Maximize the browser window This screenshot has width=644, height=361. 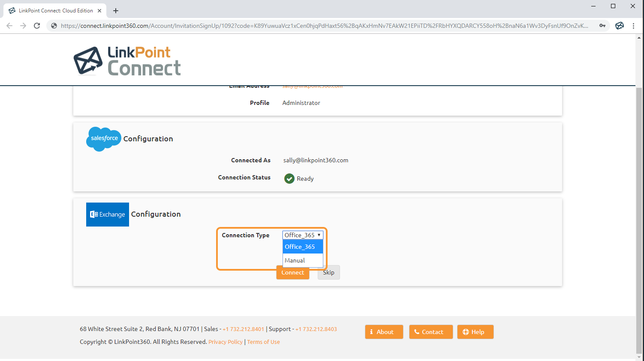(x=613, y=6)
